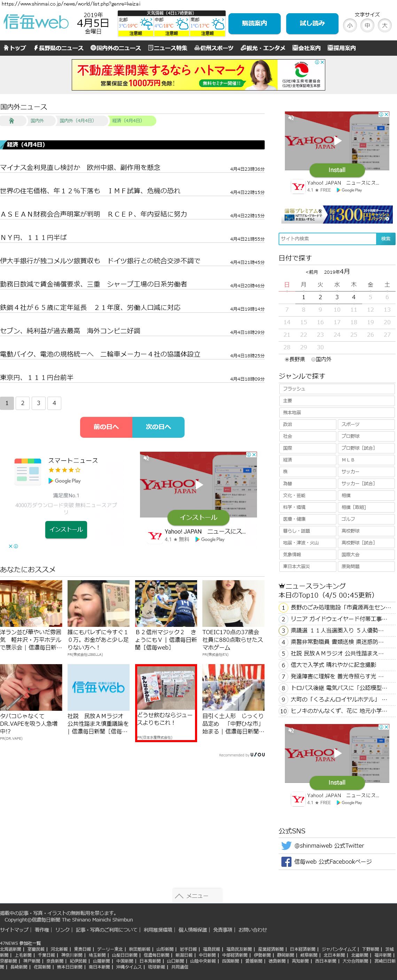The image size is (397, 980).
Task: Open the 為替 genre link
Action: pos(307,483)
